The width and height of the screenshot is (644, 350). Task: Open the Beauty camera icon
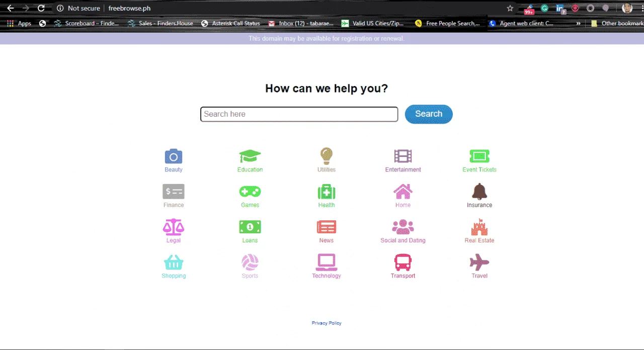tap(174, 156)
